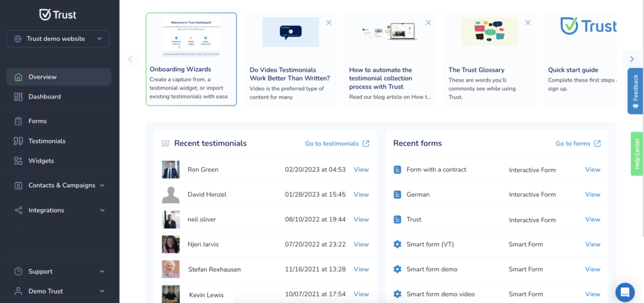Click the Integrations share icon

[x=18, y=210]
